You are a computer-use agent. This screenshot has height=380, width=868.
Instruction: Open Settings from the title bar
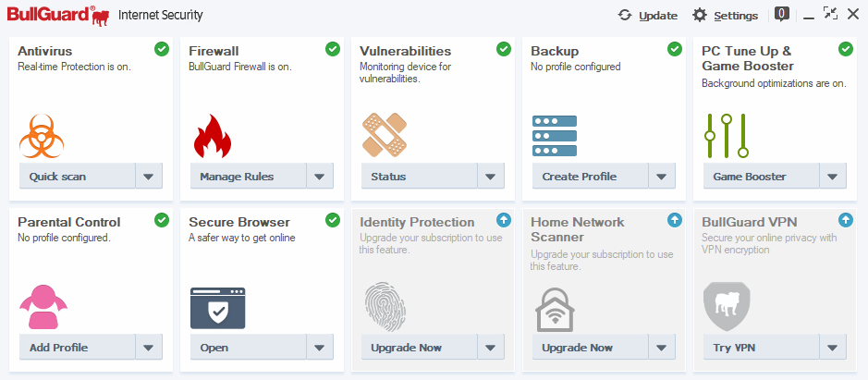pos(726,15)
